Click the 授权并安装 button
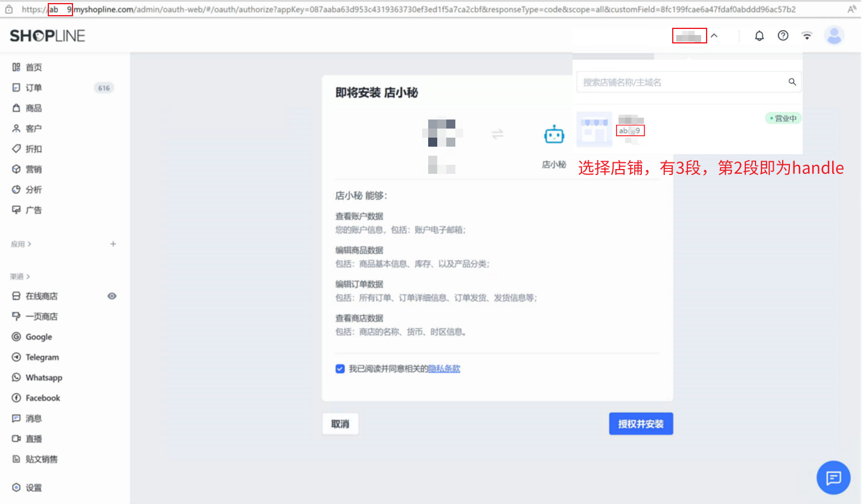Viewport: 863px width, 504px height. (641, 424)
